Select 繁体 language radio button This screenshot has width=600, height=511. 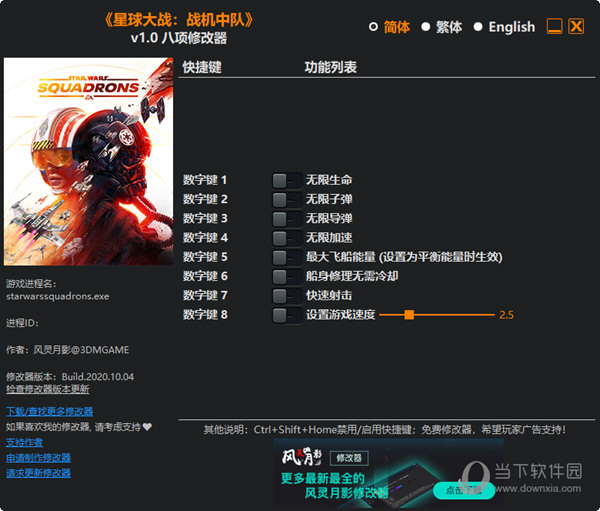426,27
